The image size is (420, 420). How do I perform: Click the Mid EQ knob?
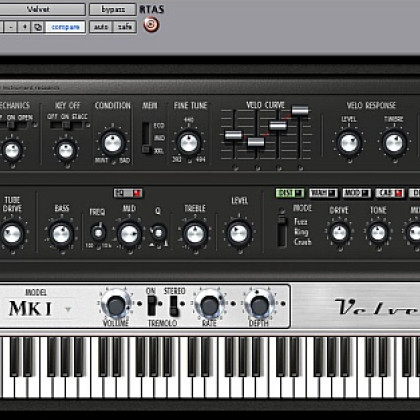[x=129, y=234]
